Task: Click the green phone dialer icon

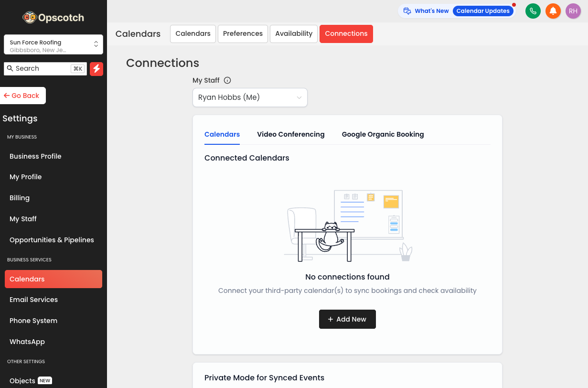Action: [533, 11]
